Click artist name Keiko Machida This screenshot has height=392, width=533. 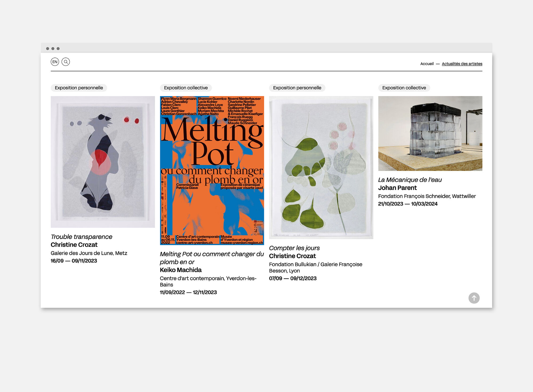click(x=181, y=270)
